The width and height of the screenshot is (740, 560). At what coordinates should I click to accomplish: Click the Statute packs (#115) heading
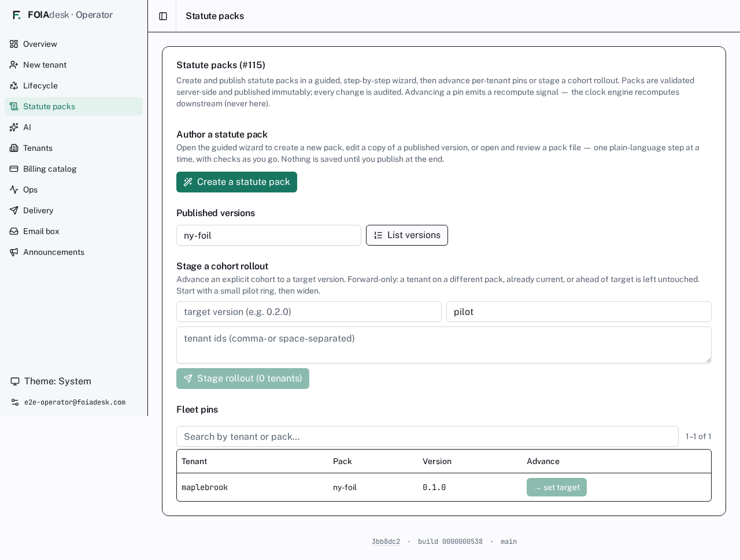[x=221, y=65]
